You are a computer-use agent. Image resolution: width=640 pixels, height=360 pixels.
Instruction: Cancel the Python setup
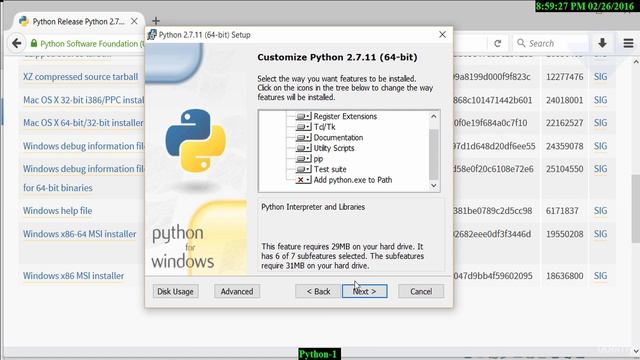click(421, 291)
